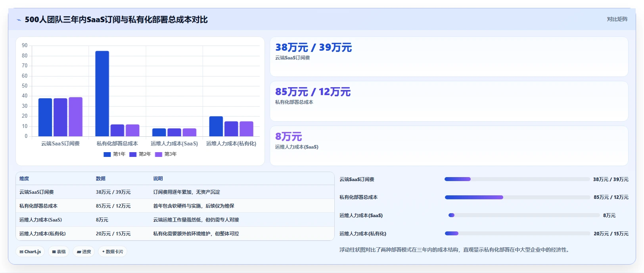The width and height of the screenshot is (644, 273).
Task: Click the dashboard title 500人团队三年内SaaS订阅与私有化部署总成本对比
Action: (116, 20)
